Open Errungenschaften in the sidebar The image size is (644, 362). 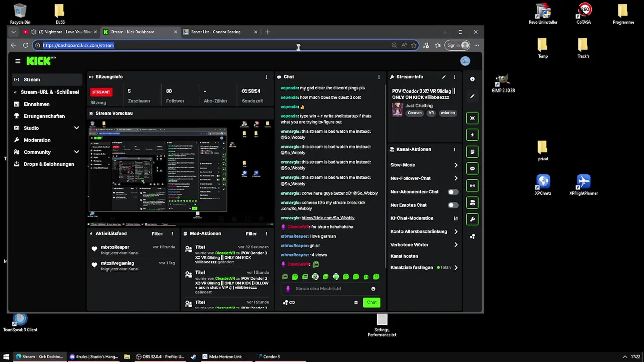[46, 116]
